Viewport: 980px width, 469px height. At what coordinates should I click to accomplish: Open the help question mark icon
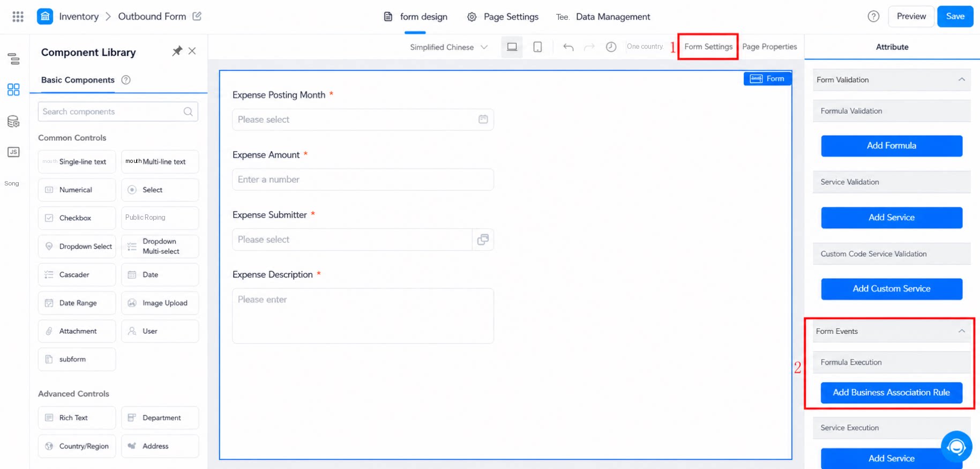click(873, 17)
